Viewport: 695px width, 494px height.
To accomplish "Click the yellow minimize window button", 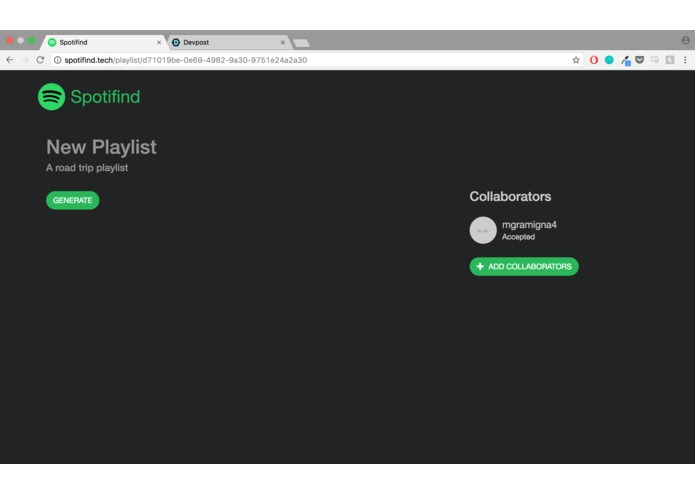I will [20, 40].
